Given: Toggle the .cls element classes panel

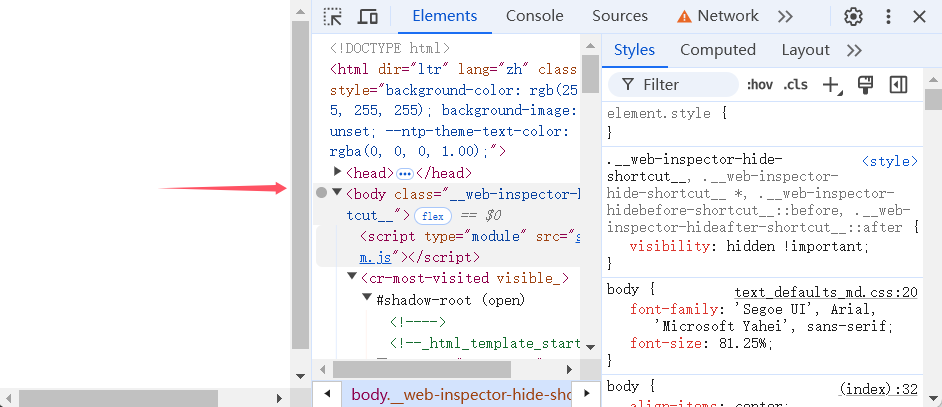Looking at the screenshot, I should [x=796, y=85].
